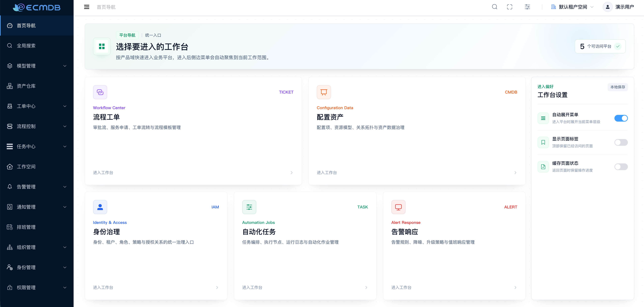This screenshot has height=307, width=644.
Task: Click the 自动展开菜单 list icon
Action: coord(543,118)
